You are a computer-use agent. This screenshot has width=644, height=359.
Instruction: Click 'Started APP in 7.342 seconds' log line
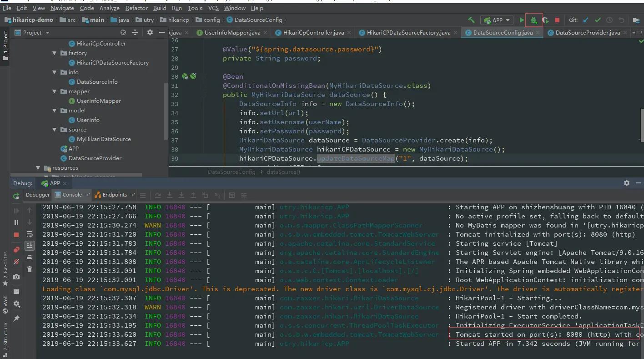click(513, 344)
